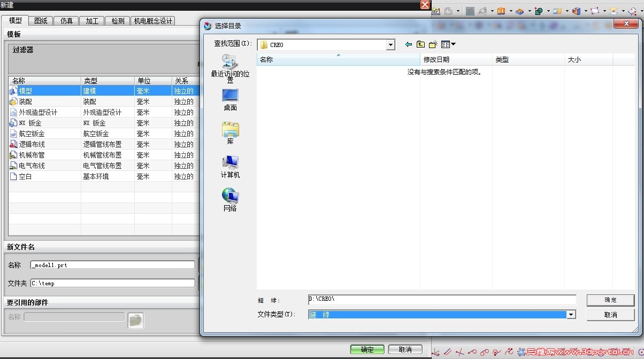Select the NX 钣金 template row
The width and height of the screenshot is (644, 359).
coord(104,123)
